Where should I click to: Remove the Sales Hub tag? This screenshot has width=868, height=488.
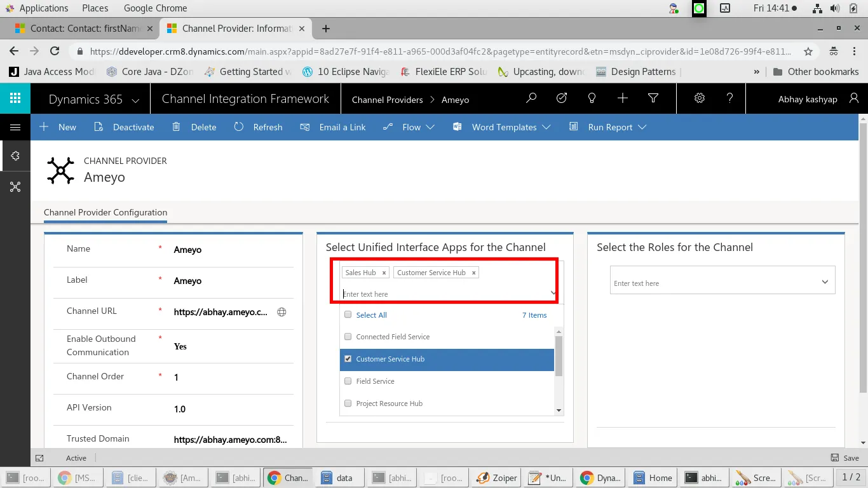(384, 273)
